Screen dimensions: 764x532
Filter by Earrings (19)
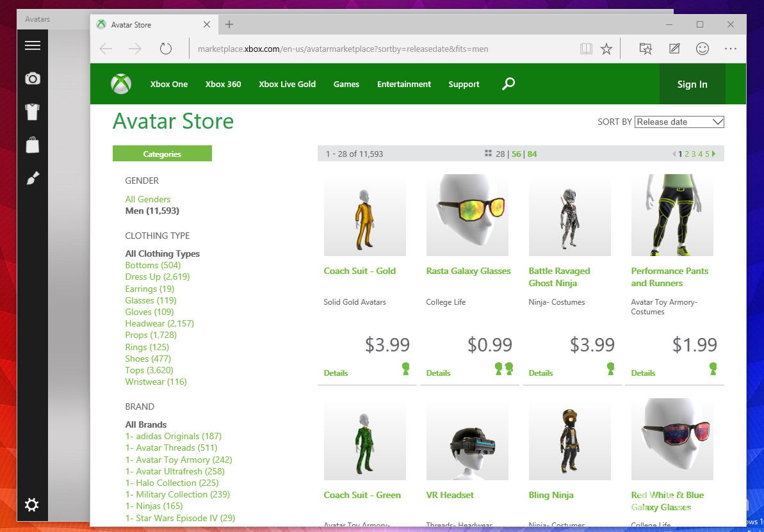click(x=150, y=289)
